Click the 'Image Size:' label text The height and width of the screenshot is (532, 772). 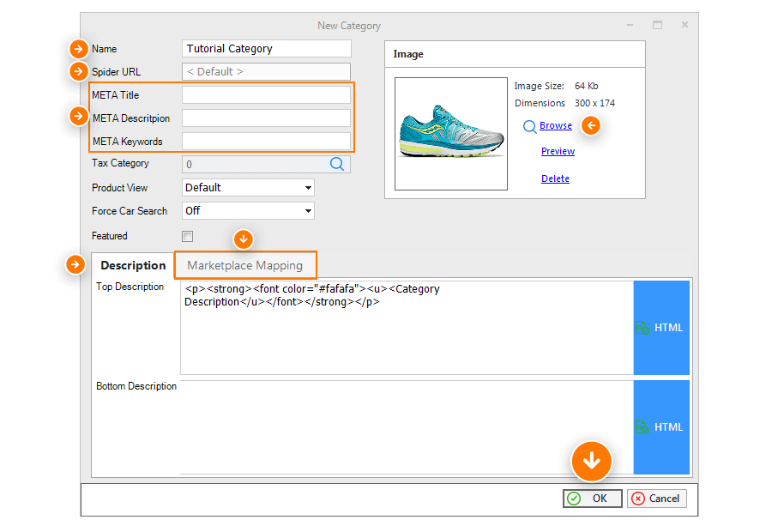540,86
